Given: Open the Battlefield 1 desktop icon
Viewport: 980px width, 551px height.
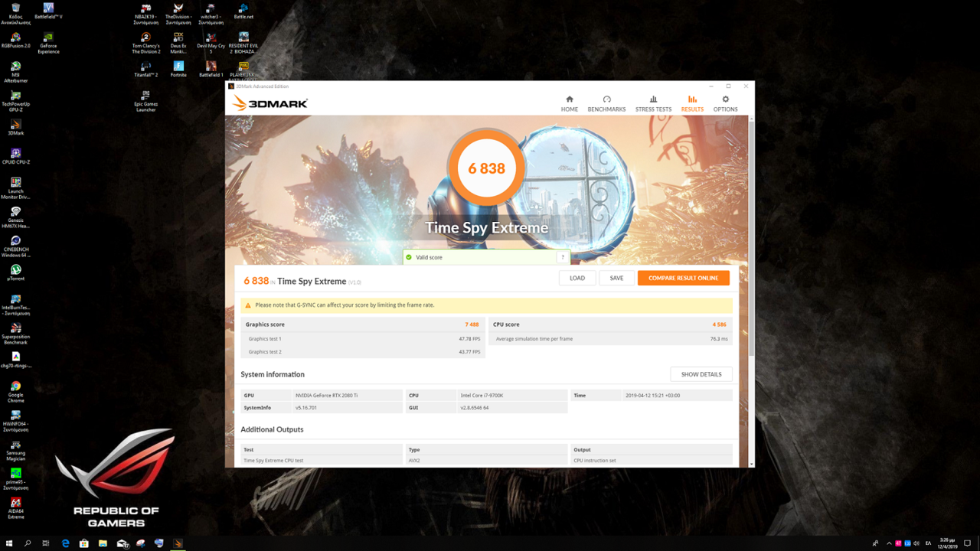Looking at the screenshot, I should 211,69.
